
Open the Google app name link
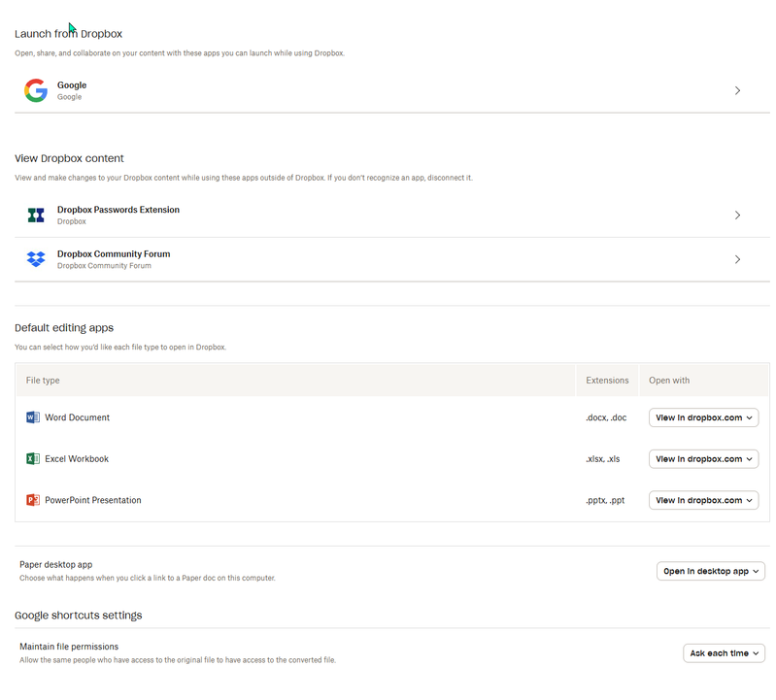(72, 85)
